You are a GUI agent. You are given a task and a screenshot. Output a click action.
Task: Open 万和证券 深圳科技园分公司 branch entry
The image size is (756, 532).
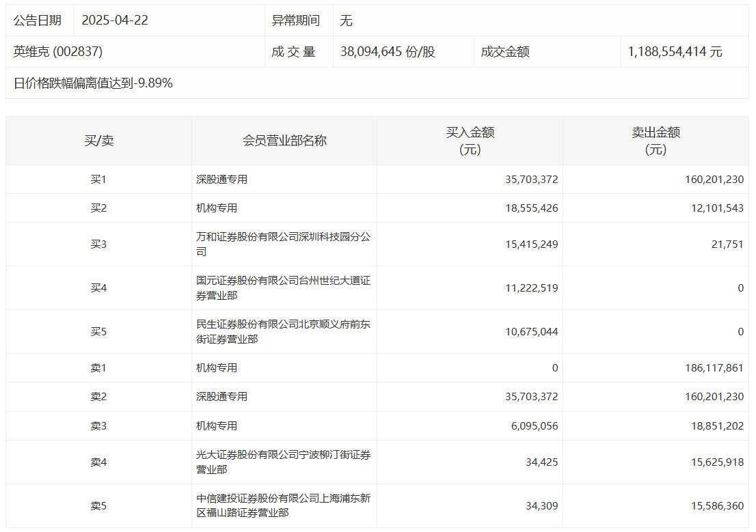(x=283, y=244)
